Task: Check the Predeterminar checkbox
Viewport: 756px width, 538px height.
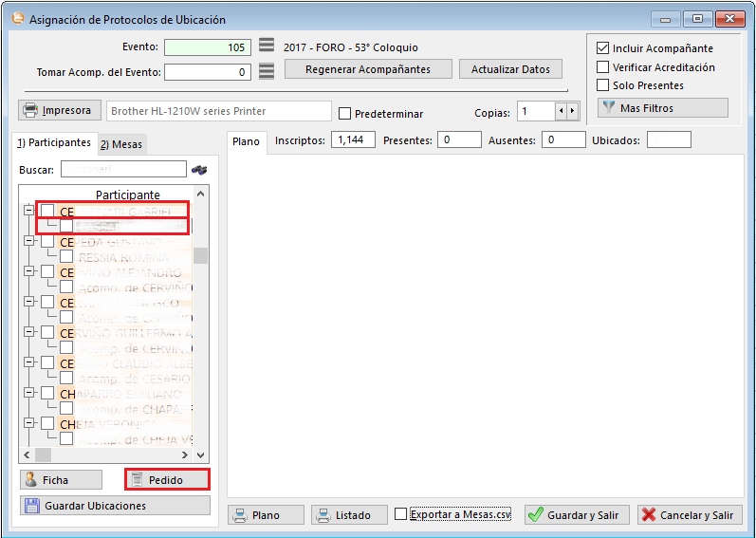Action: [345, 114]
